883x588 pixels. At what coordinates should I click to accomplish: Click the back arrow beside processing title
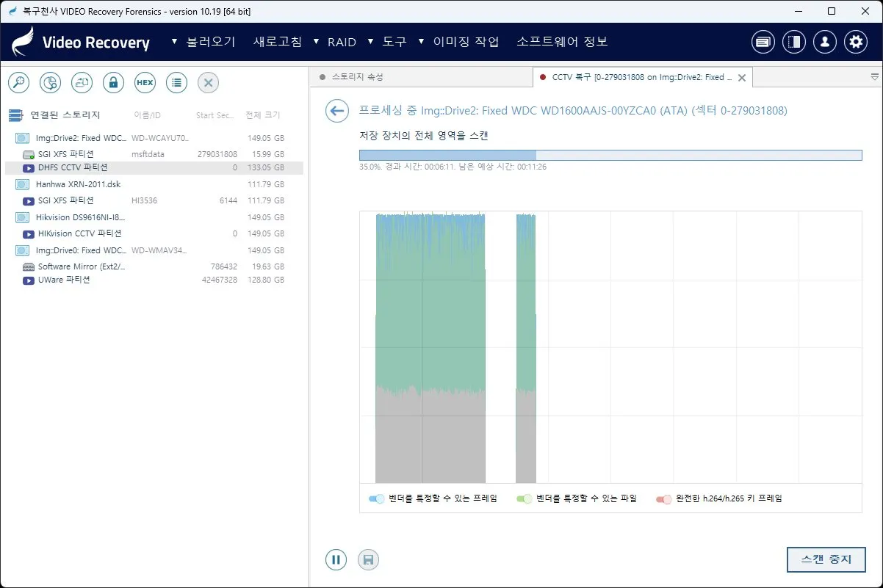click(336, 111)
